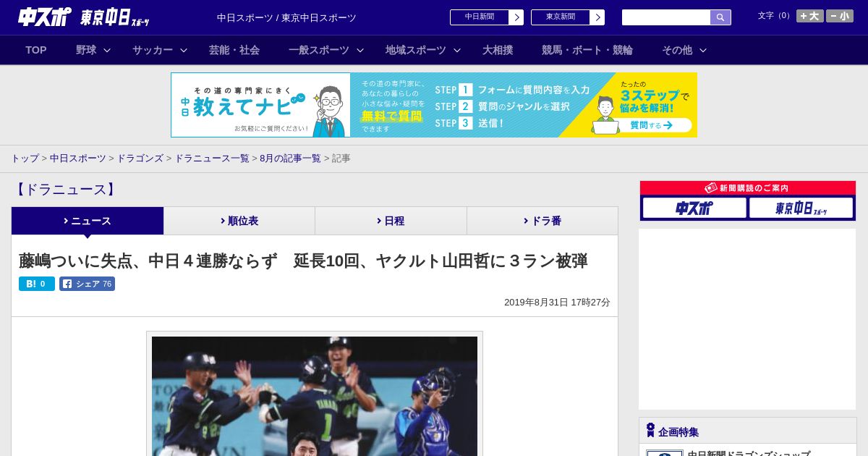
Task: Click arrow next to 中日新聞
Action: pyautogui.click(x=516, y=17)
